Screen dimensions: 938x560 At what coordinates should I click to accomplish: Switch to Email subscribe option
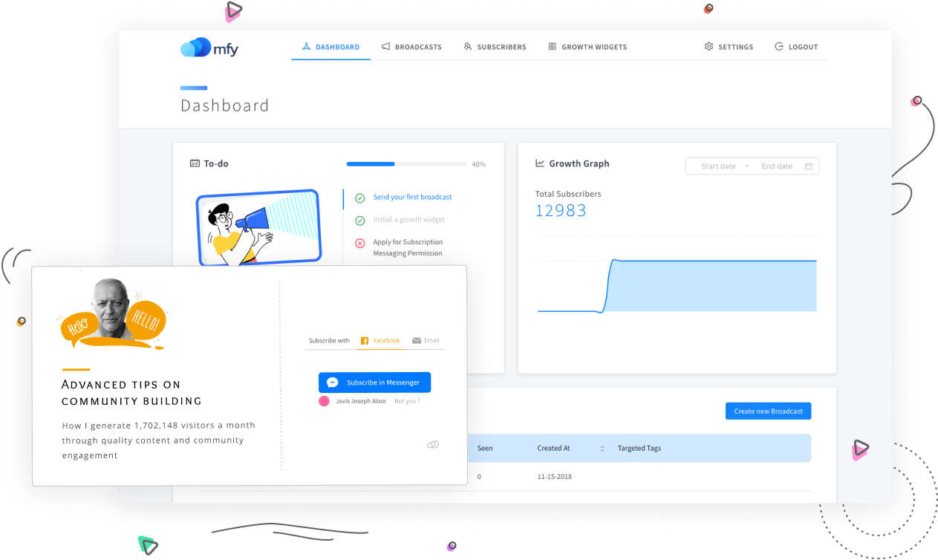point(426,340)
